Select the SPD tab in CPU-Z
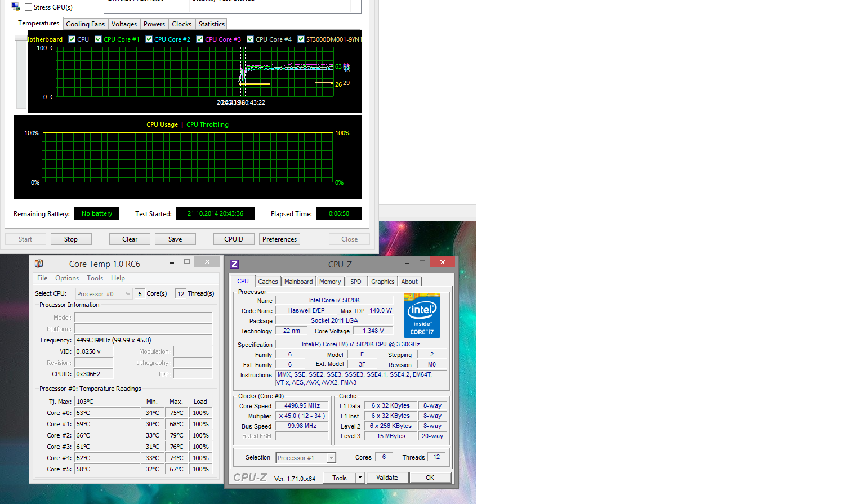This screenshot has height=504, width=865. point(356,282)
